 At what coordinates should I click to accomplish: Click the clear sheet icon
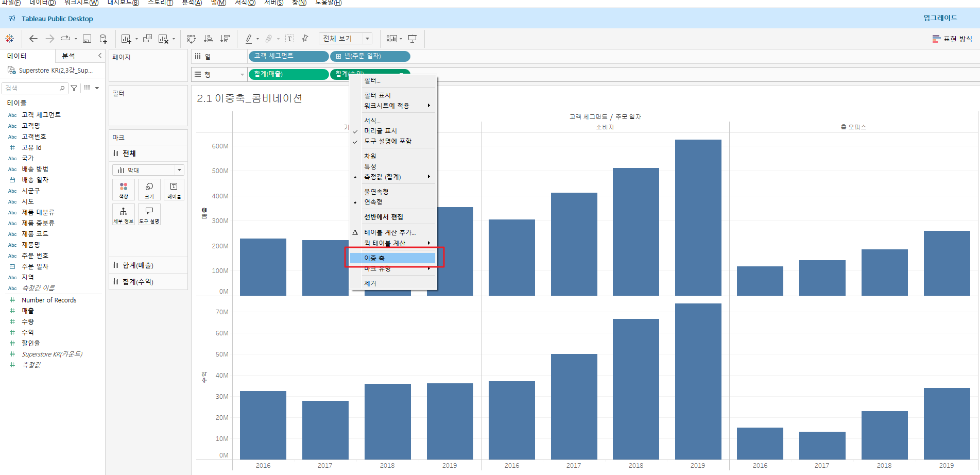pos(163,39)
